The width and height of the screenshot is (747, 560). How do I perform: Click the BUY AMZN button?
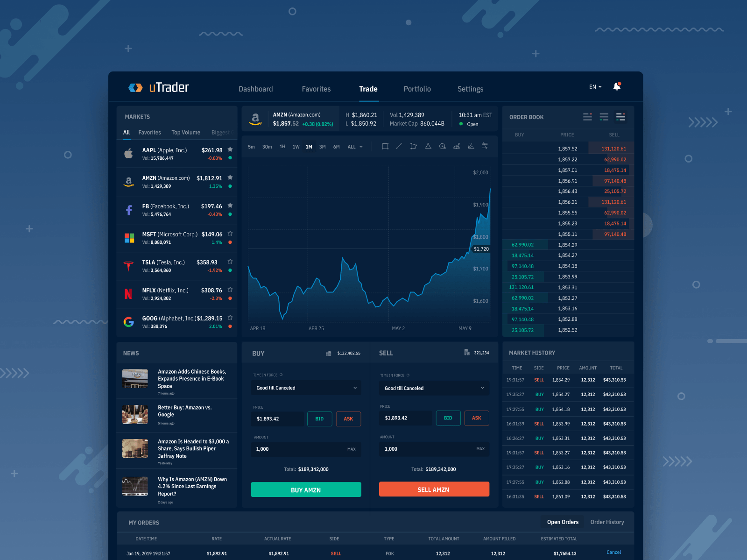click(x=306, y=489)
